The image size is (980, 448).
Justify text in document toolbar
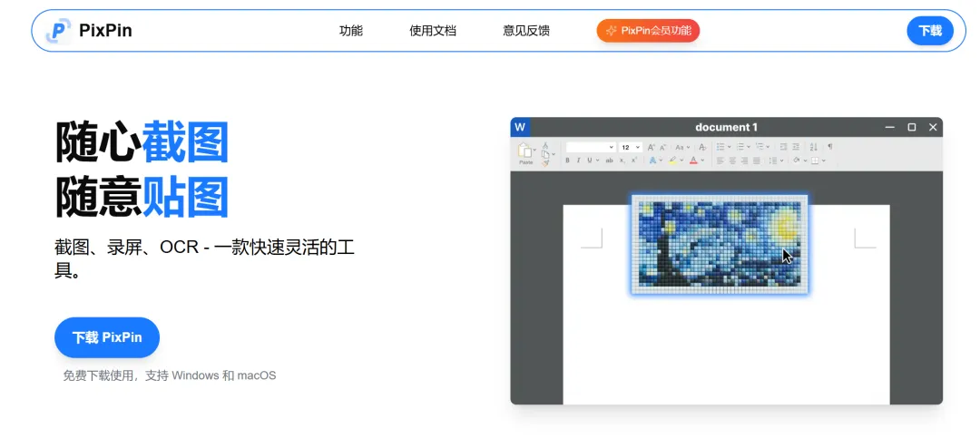point(756,161)
